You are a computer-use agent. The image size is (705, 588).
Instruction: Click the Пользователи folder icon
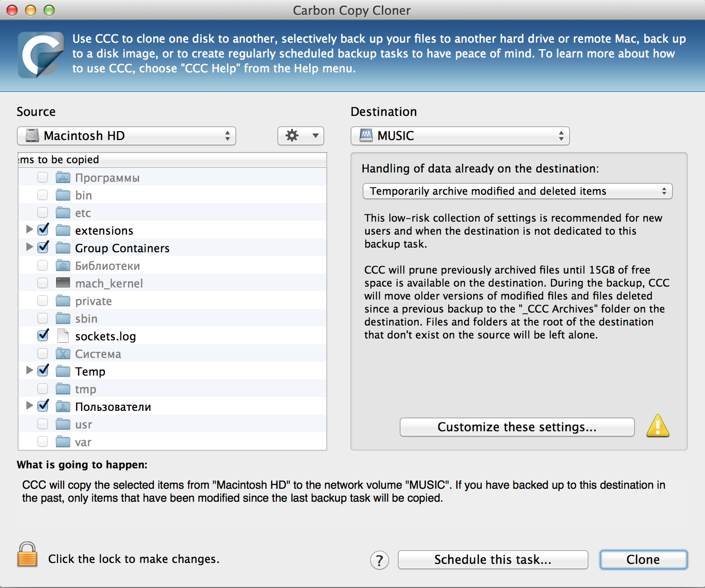pos(63,407)
